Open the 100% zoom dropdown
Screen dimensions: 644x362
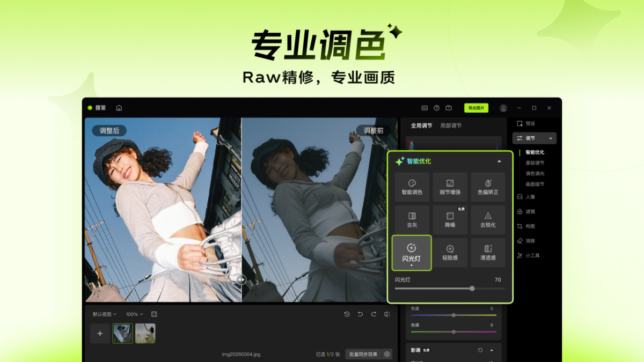134,314
